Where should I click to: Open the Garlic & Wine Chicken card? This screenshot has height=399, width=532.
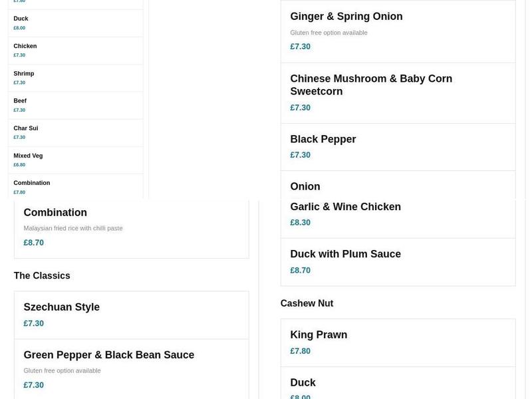pos(397,214)
